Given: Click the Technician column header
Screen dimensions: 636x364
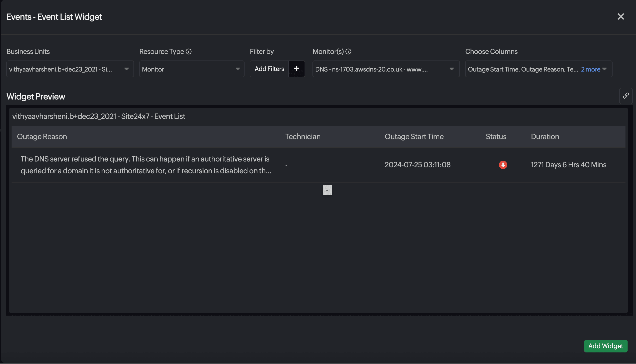Looking at the screenshot, I should (x=303, y=136).
